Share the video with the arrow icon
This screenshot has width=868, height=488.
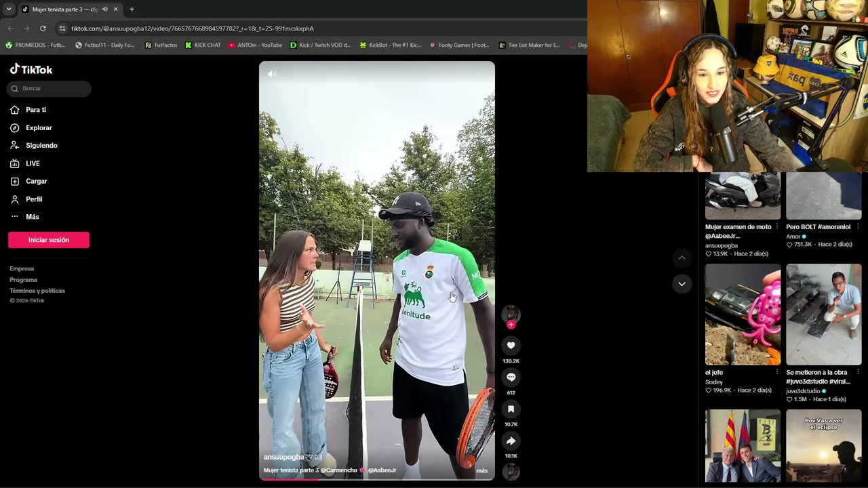click(x=511, y=441)
